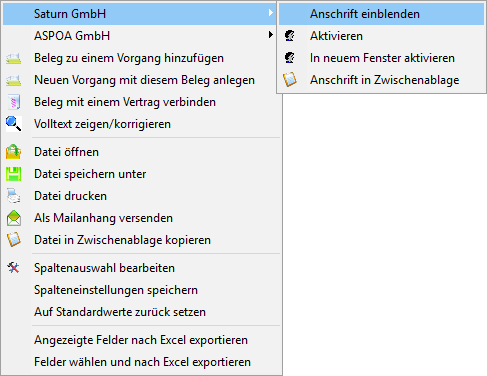This screenshot has height=376, width=487.
Task: Click the tools icon for Spaltenauswahl bearbeiten
Action: pyautogui.click(x=14, y=268)
